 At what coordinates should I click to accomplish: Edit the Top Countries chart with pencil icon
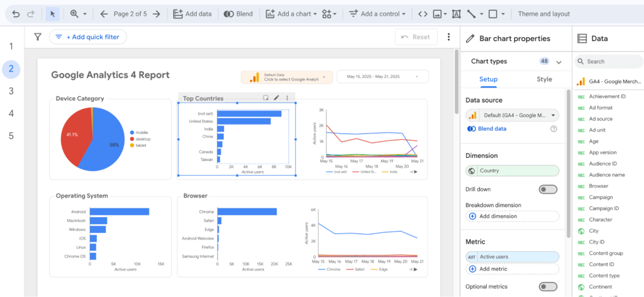click(277, 98)
